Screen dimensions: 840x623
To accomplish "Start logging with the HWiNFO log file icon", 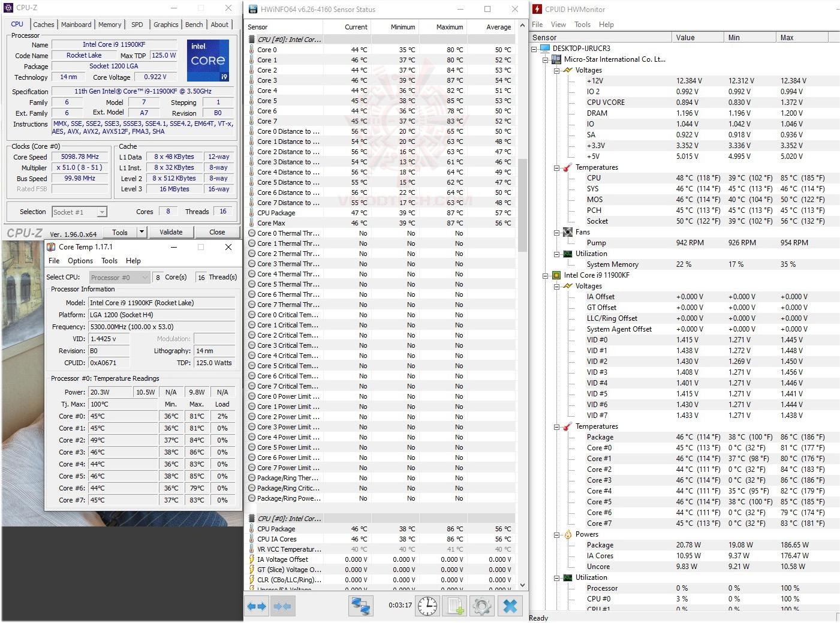I will [x=456, y=606].
